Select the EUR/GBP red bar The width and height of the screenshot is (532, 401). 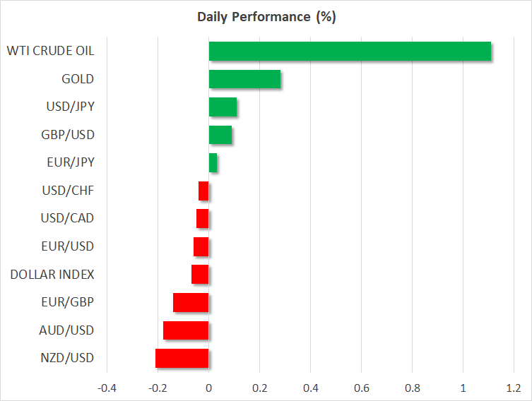click(191, 302)
